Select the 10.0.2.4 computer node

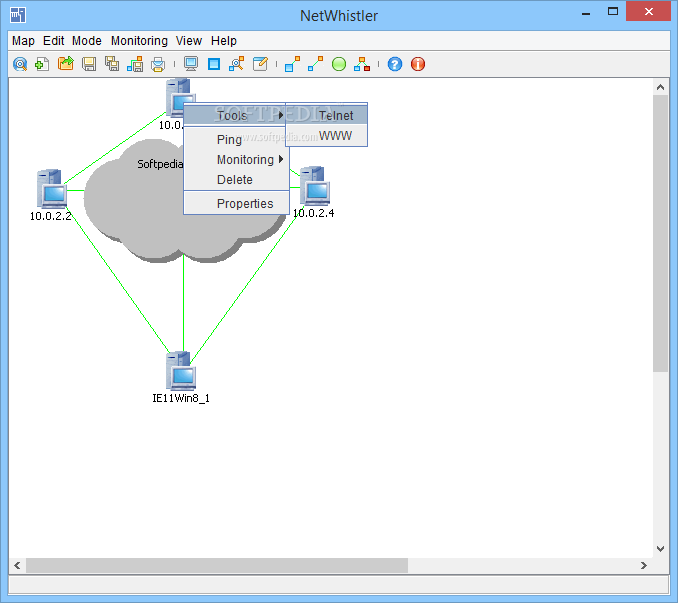(x=315, y=186)
